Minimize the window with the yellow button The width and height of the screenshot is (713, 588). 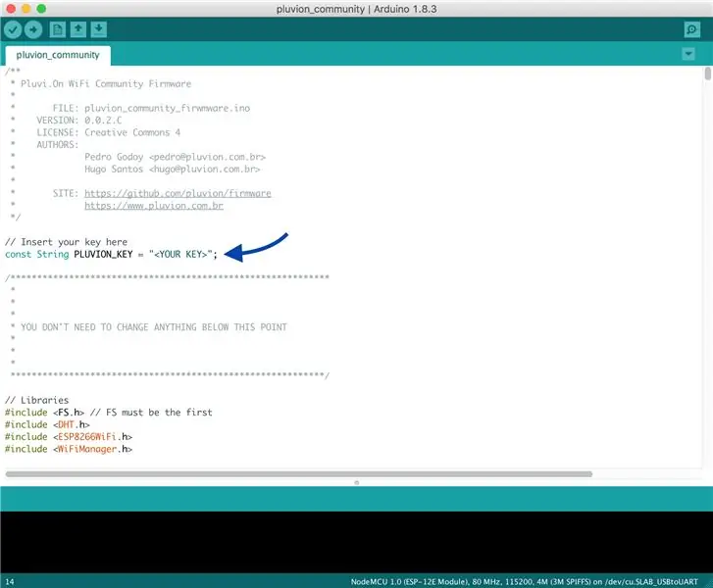[26, 9]
